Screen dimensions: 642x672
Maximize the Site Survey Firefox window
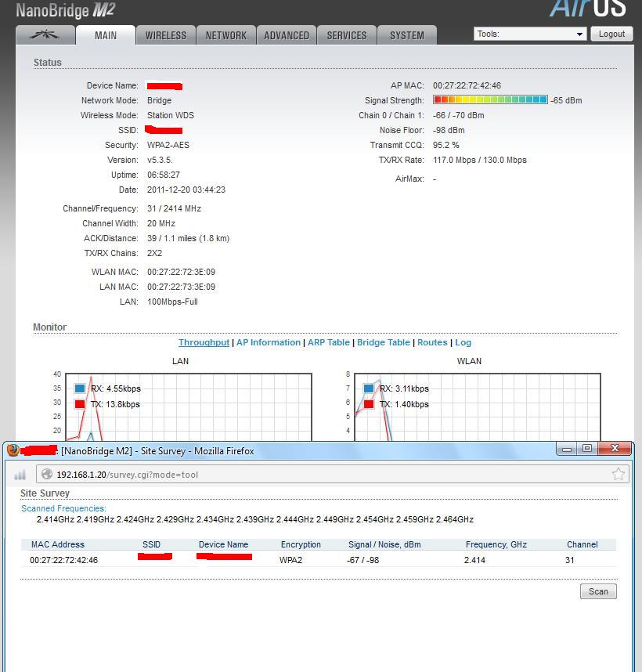coord(587,449)
